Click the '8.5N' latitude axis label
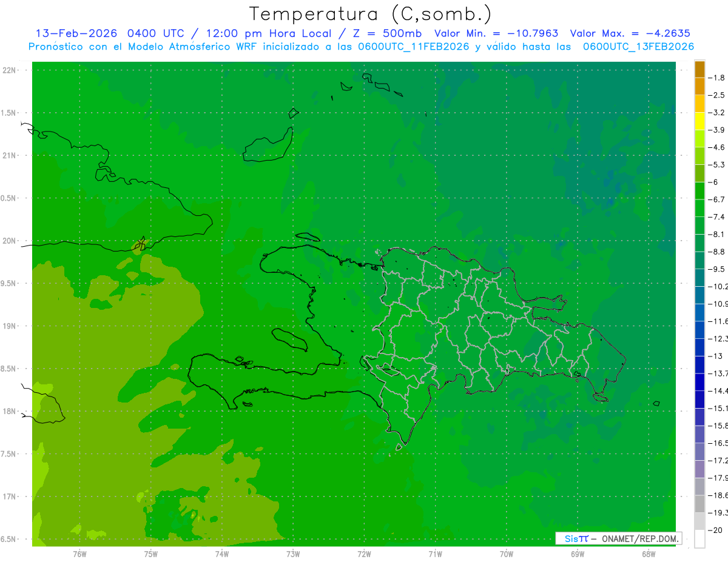This screenshot has width=728, height=562. click(8, 369)
